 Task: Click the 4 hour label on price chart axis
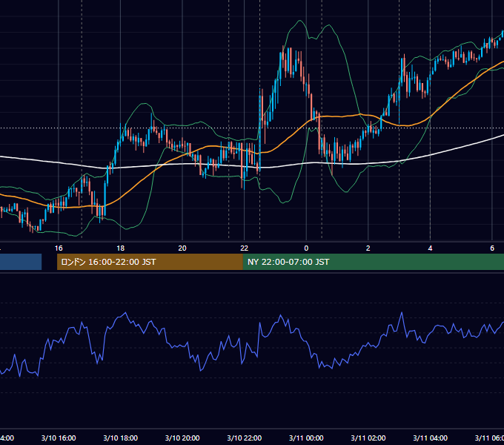[x=430, y=248]
